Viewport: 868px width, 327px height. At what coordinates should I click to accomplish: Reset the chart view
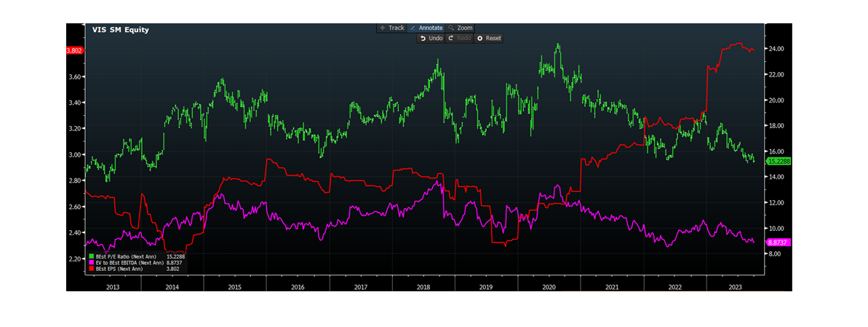tap(488, 38)
